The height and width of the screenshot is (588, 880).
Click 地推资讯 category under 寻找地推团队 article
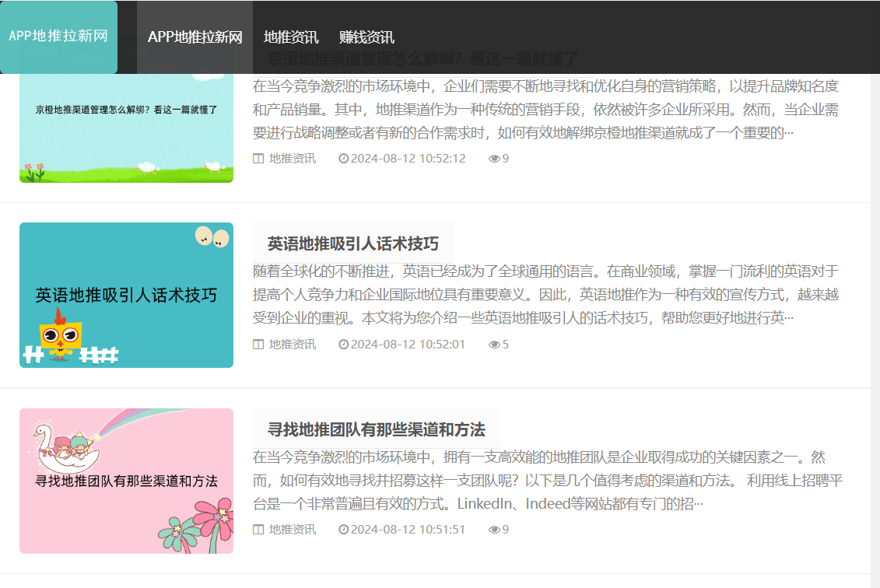(x=293, y=530)
